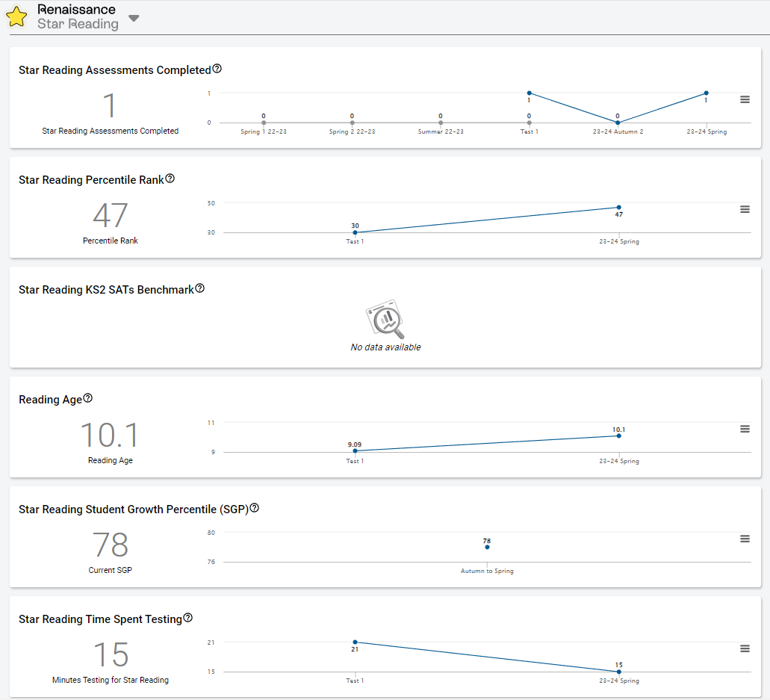The image size is (770, 700).
Task: Select the 23-24 Autumn 2 assessments data point
Action: (x=618, y=123)
